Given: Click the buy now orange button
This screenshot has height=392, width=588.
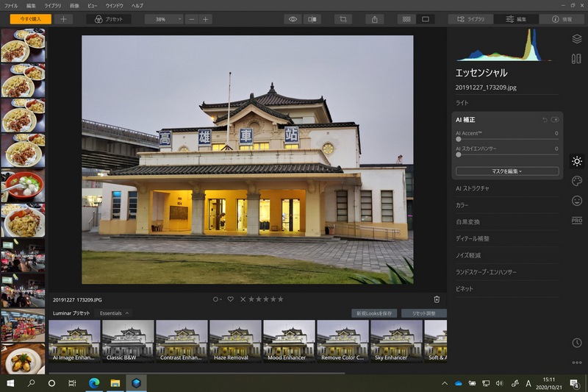Looking at the screenshot, I should 31,19.
